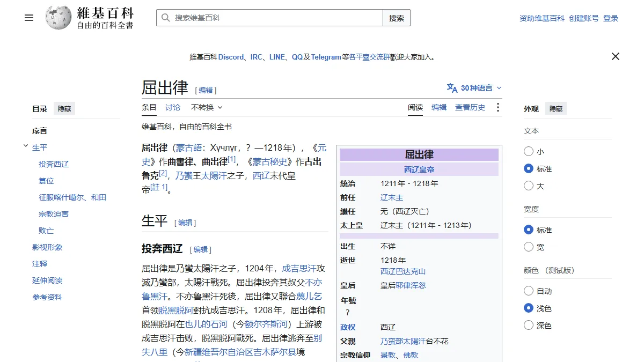Switch to the 条目 article tab
Image resolution: width=644 pixels, height=362 pixels.
pyautogui.click(x=149, y=107)
